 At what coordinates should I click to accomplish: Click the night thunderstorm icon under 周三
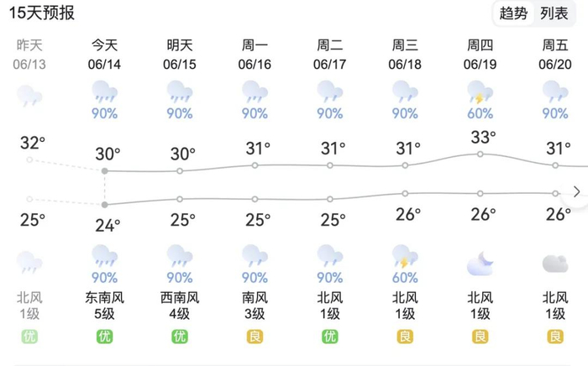(x=405, y=255)
